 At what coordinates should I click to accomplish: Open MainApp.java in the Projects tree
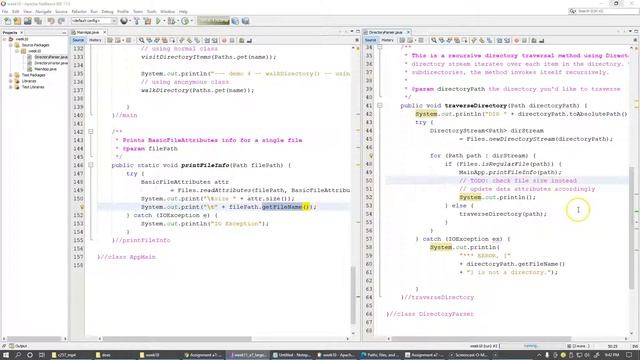pos(45,69)
